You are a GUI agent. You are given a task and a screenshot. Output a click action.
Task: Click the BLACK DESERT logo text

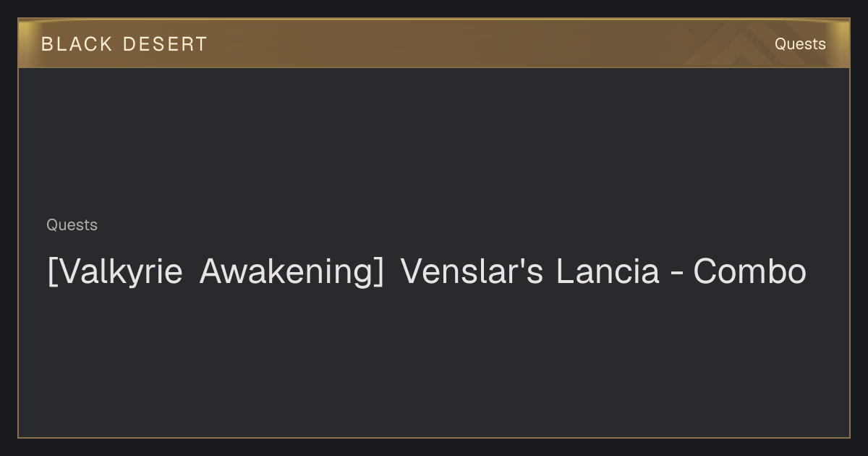coord(124,44)
